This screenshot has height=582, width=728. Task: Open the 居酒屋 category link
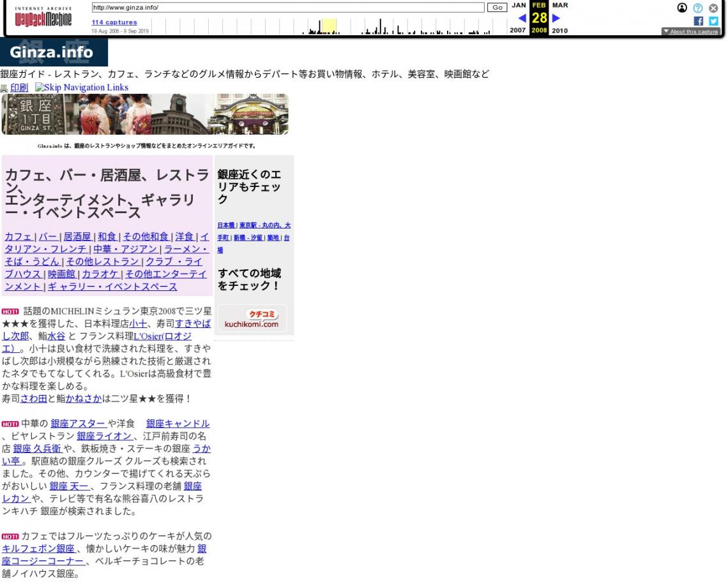click(x=77, y=236)
